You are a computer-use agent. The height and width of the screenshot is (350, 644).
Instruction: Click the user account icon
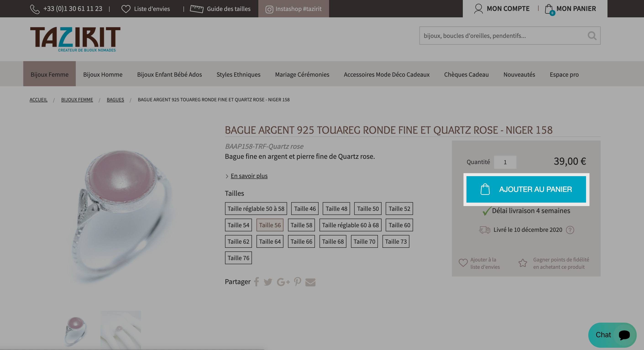tap(478, 9)
